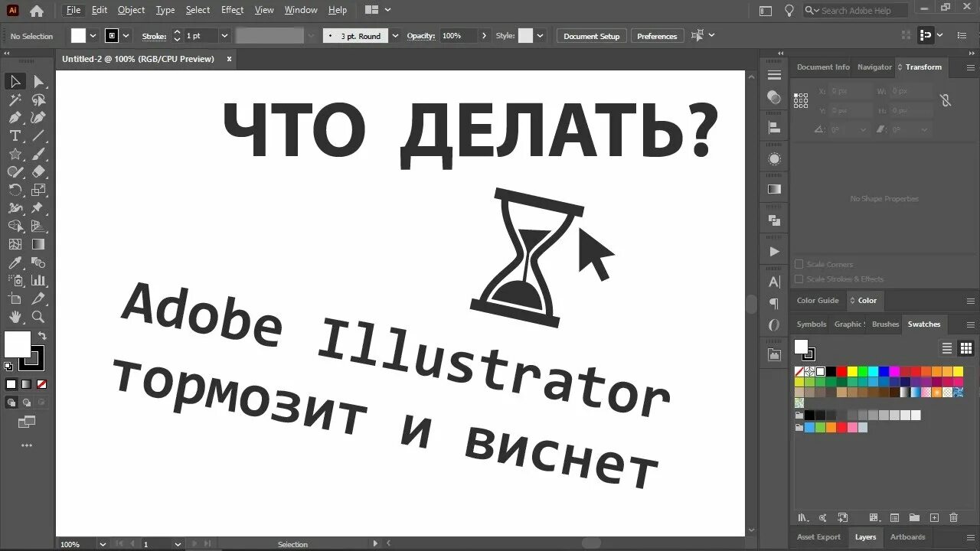
Task: Pick the Scale tool
Action: click(38, 190)
